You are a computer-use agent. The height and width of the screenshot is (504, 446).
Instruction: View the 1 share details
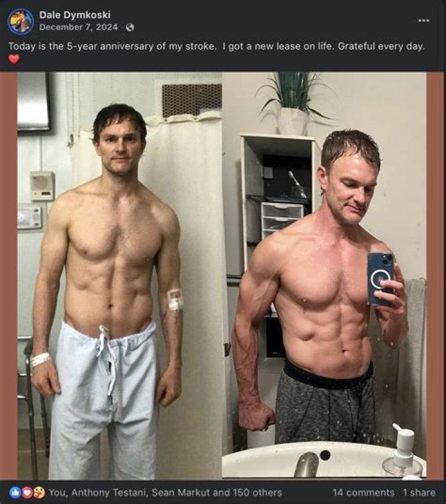[419, 492]
